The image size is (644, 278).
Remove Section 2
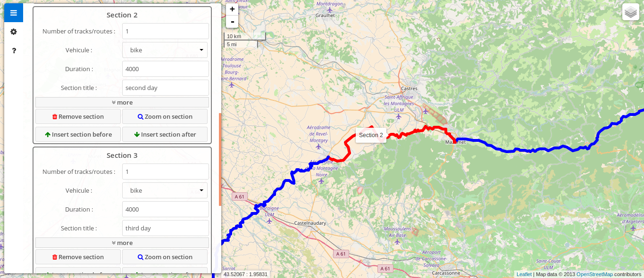[78, 116]
